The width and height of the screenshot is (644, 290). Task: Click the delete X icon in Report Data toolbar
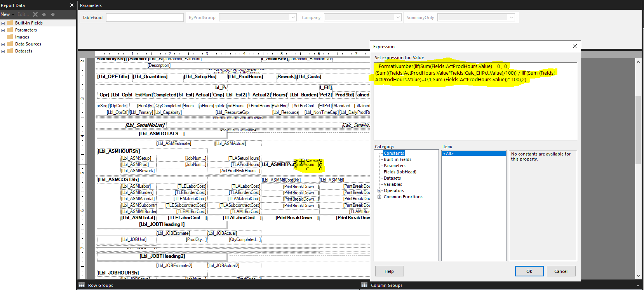pos(35,14)
